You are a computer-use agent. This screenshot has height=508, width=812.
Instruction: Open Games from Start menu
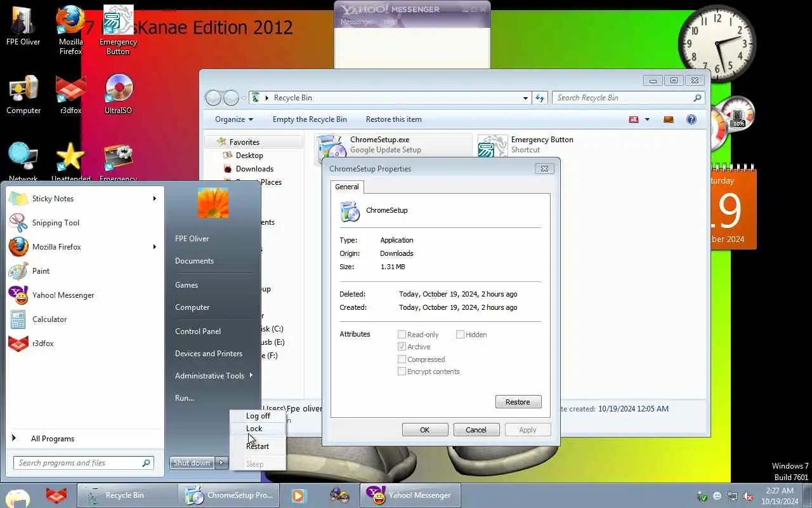pyautogui.click(x=187, y=285)
